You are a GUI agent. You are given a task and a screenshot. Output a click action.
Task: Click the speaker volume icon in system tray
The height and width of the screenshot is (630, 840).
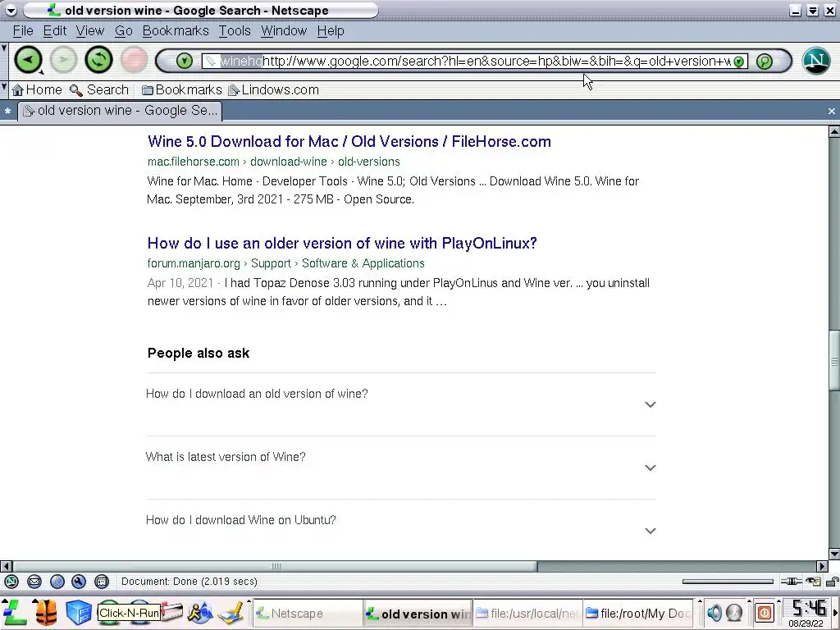tap(714, 613)
